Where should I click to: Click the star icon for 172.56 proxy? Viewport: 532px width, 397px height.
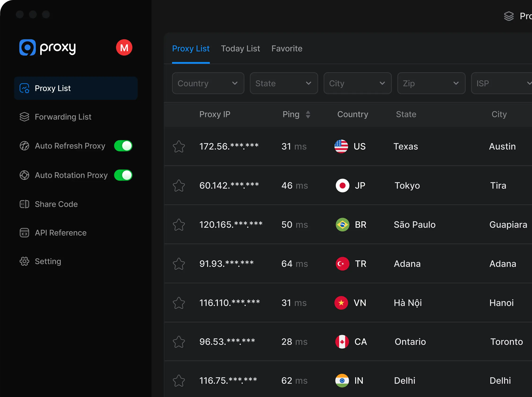179,146
